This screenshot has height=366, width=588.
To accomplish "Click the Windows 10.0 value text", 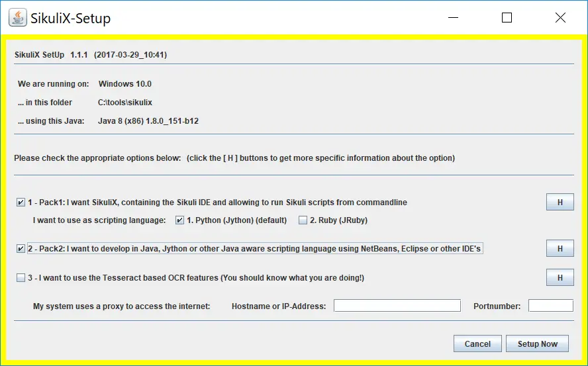I will pos(125,84).
